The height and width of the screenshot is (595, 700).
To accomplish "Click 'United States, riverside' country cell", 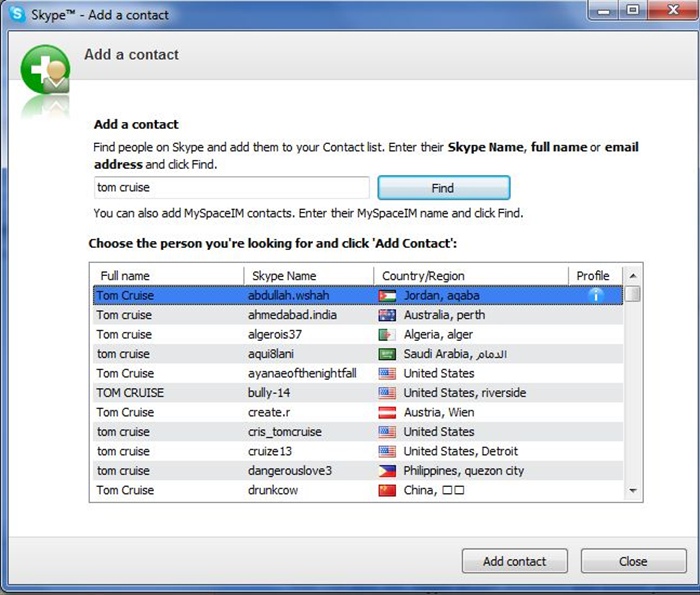I will [x=465, y=393].
